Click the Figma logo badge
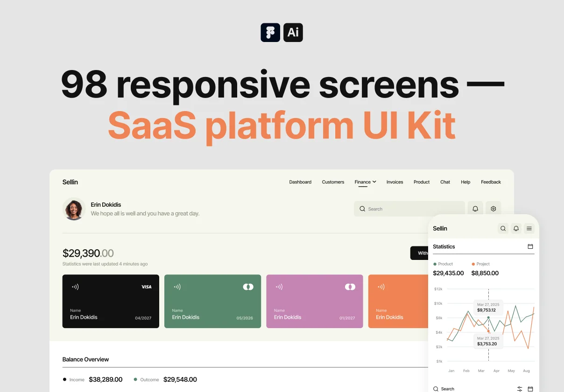This screenshot has height=392, width=564. pyautogui.click(x=270, y=33)
